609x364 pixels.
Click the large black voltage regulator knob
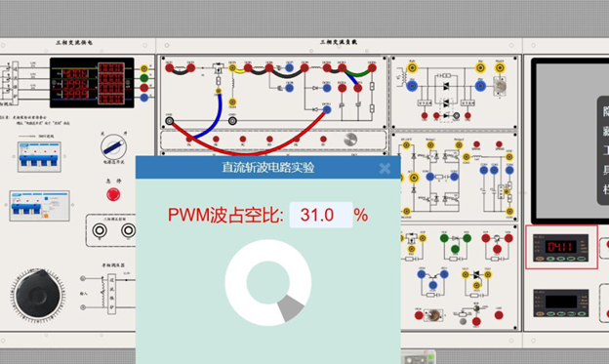click(x=37, y=294)
